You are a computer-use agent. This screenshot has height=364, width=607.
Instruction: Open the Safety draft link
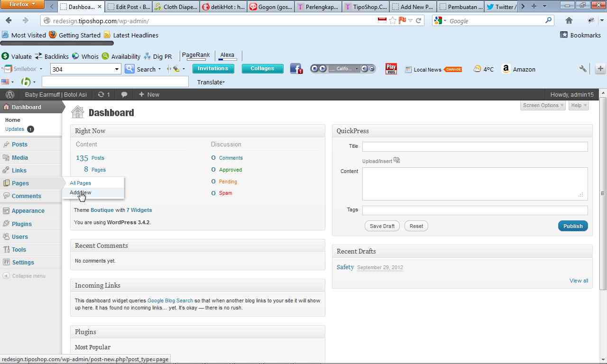[x=345, y=267]
